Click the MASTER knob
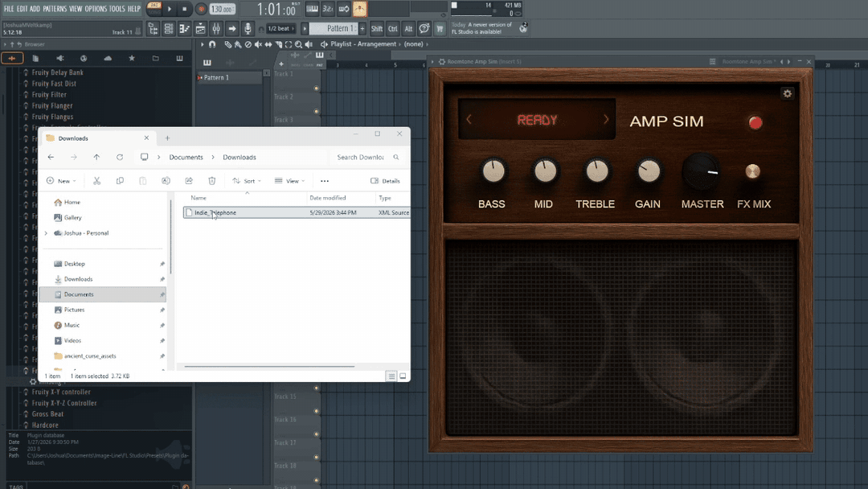The height and width of the screenshot is (489, 868). coord(702,171)
